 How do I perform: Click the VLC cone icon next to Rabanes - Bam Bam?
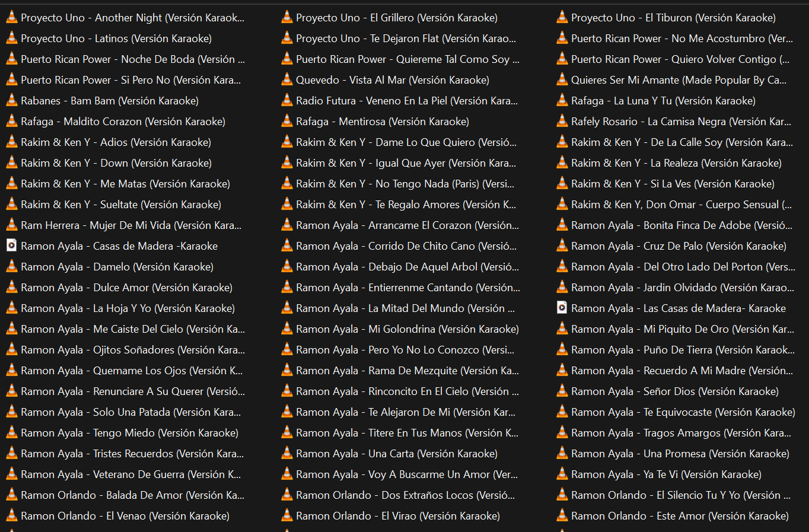pos(11,100)
